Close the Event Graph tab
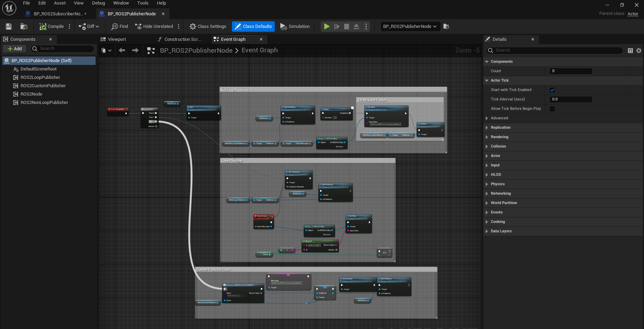Viewport: 644px width, 329px height. 261,39
